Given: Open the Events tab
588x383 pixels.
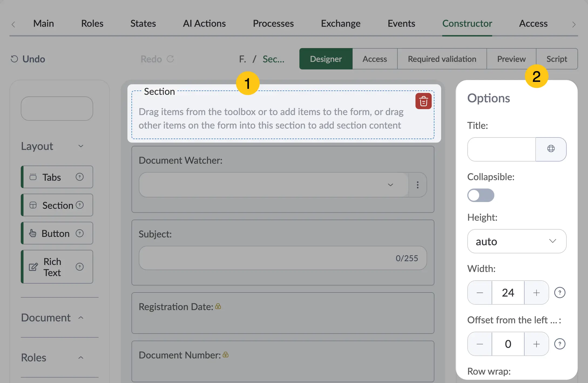Looking at the screenshot, I should coord(401,23).
